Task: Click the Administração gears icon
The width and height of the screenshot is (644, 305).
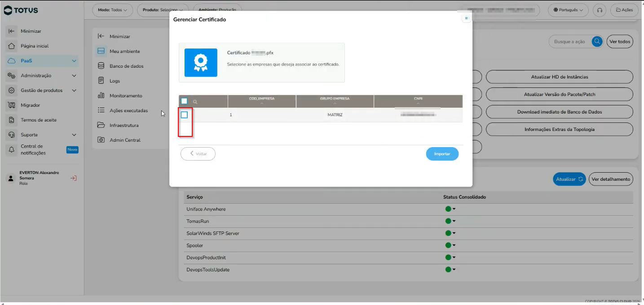Action: click(12, 75)
